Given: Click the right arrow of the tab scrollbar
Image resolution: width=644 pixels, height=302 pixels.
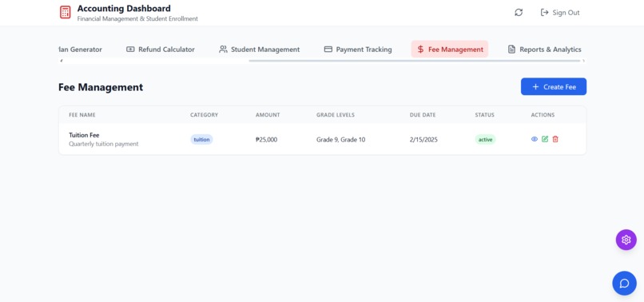Looking at the screenshot, I should click(x=583, y=61).
